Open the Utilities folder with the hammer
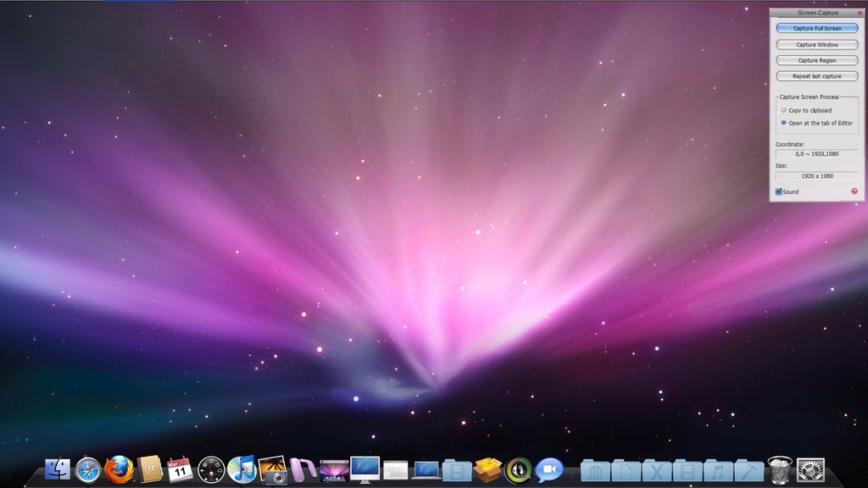This screenshot has width=868, height=488. click(748, 470)
